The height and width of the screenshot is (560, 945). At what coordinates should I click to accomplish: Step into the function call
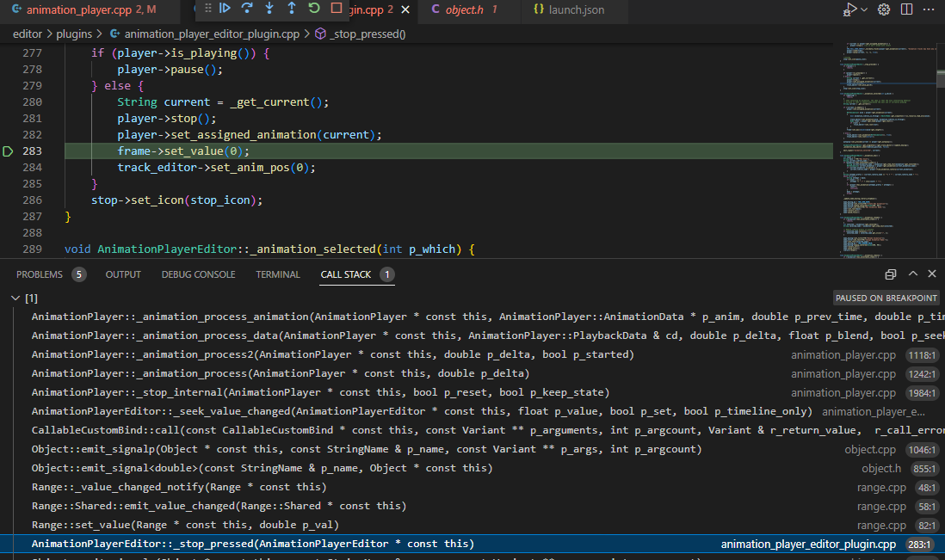(x=269, y=9)
